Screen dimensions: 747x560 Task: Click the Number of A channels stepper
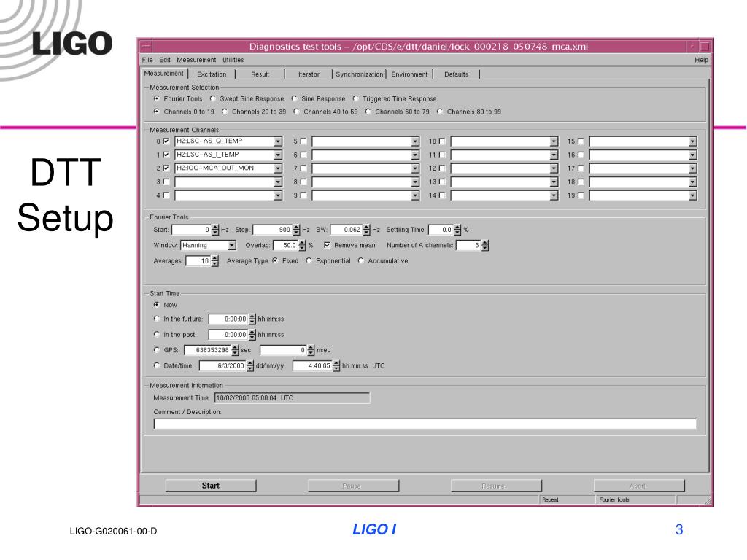(485, 245)
